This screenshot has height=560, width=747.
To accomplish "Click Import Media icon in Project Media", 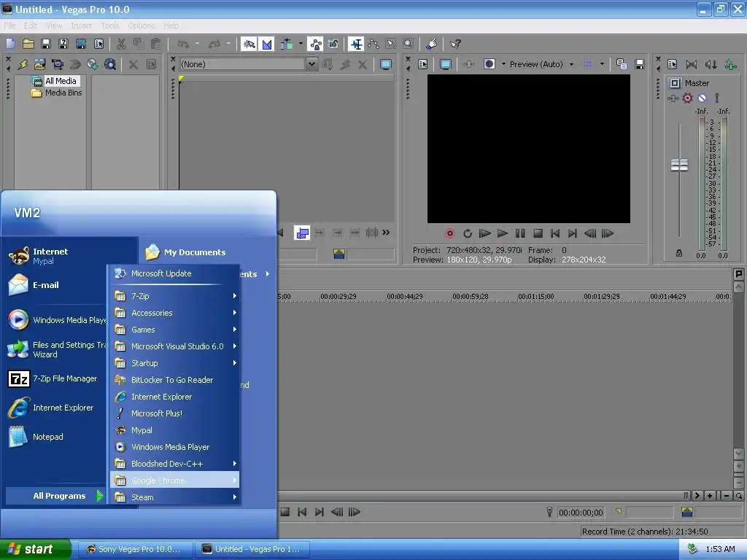I will click(x=39, y=64).
